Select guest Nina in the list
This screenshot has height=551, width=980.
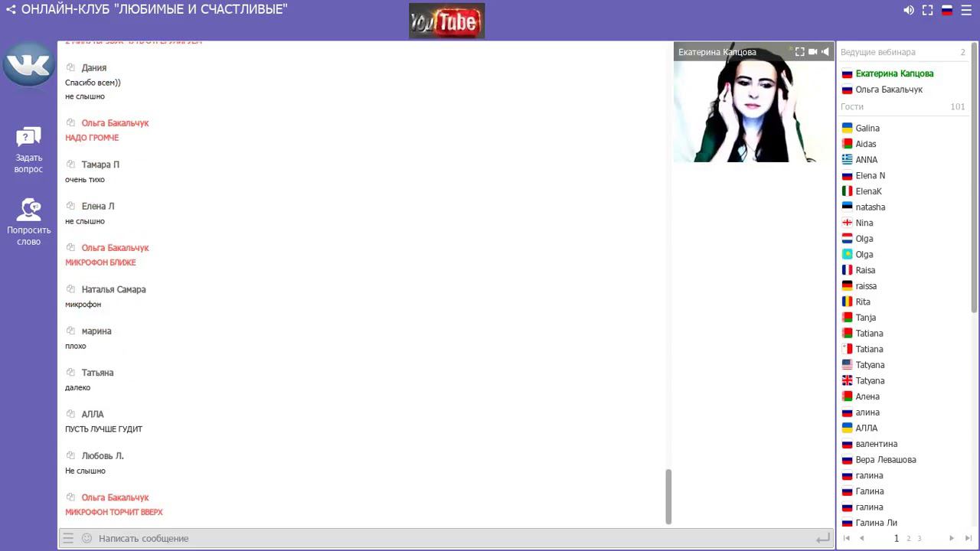(x=864, y=223)
